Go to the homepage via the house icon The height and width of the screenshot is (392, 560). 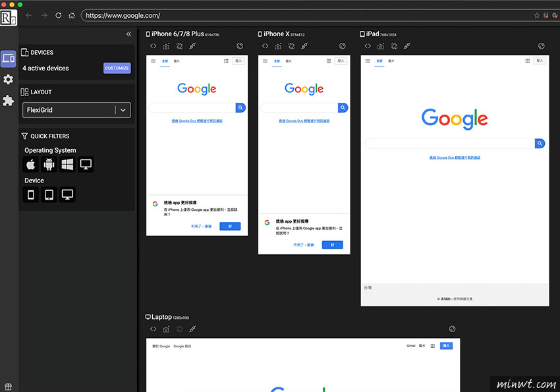(x=72, y=15)
